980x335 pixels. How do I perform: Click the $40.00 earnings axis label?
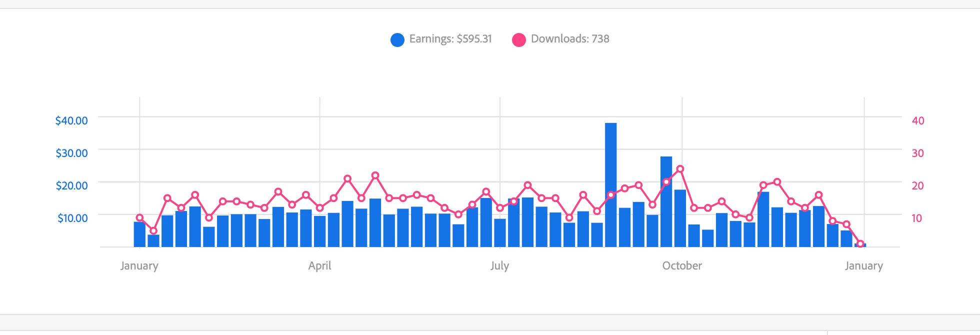[x=71, y=120]
